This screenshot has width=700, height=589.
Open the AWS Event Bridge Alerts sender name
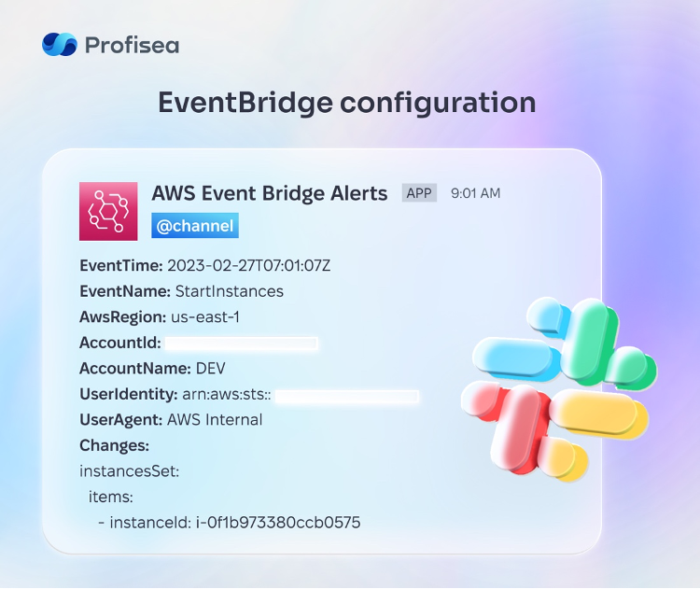270,193
